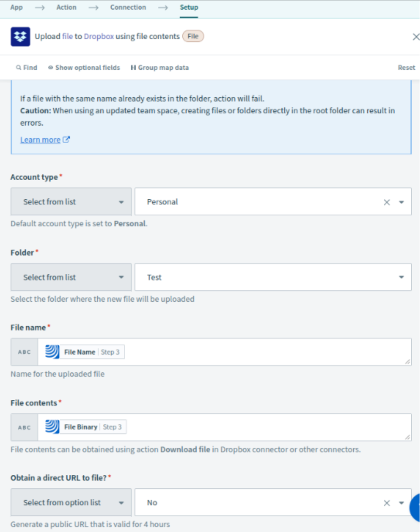Clear the No direct URL selection
Image resolution: width=420 pixels, height=532 pixels.
[386, 503]
